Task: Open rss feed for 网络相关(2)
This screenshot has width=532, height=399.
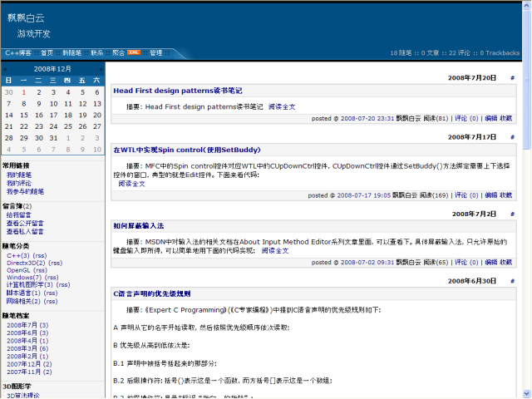Action: click(x=51, y=301)
